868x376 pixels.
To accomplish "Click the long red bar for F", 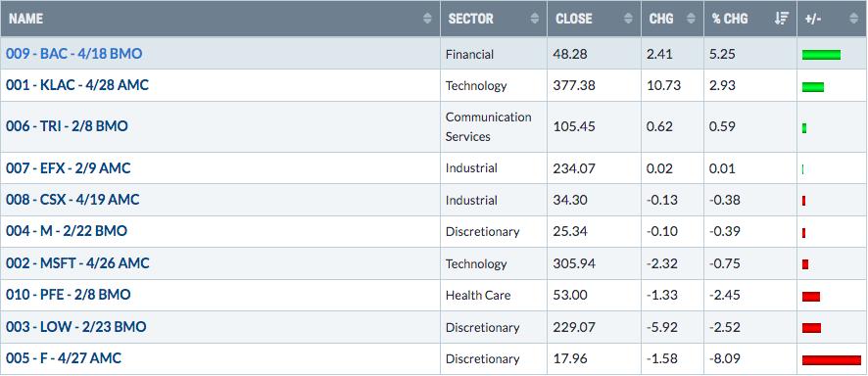I will coord(832,360).
